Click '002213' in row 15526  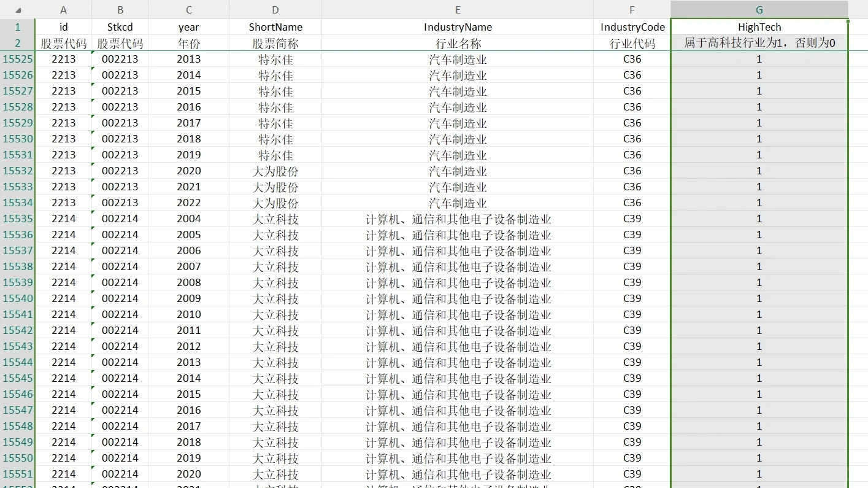[x=120, y=75]
